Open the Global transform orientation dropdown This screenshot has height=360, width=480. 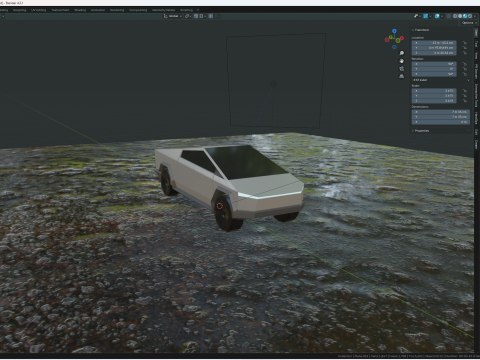coord(173,16)
